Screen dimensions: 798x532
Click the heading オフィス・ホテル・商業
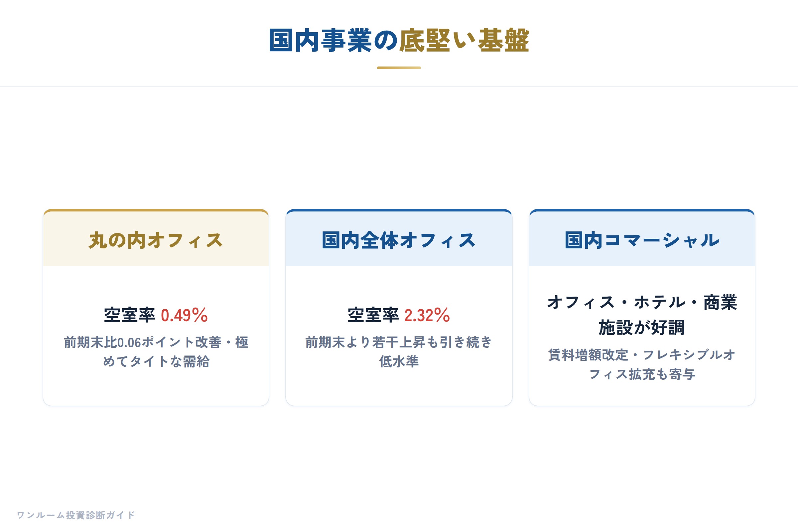pos(642,302)
